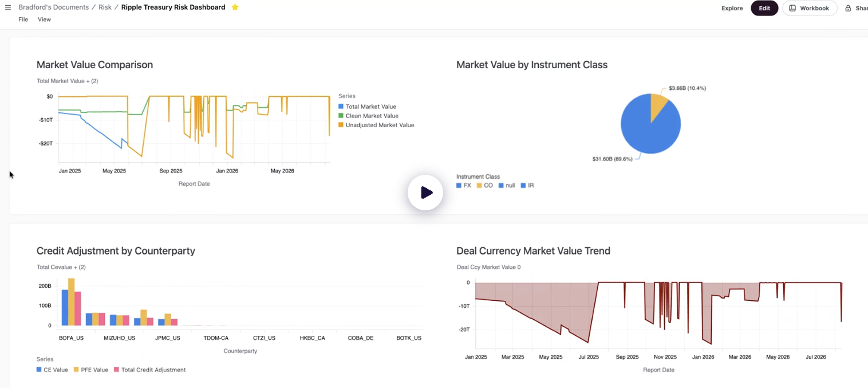Click the Workbook book icon
Image resolution: width=868 pixels, height=388 pixels.
pos(792,8)
